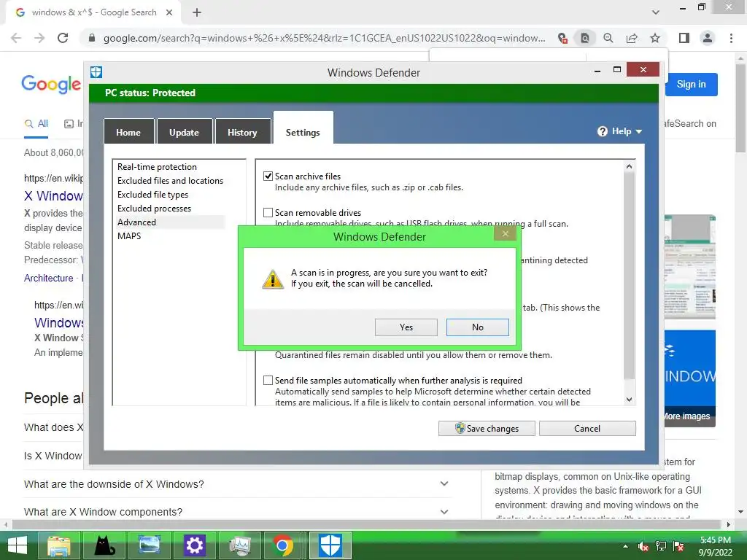Click No to keep the scan running
Image resolution: width=747 pixels, height=560 pixels.
pos(477,327)
